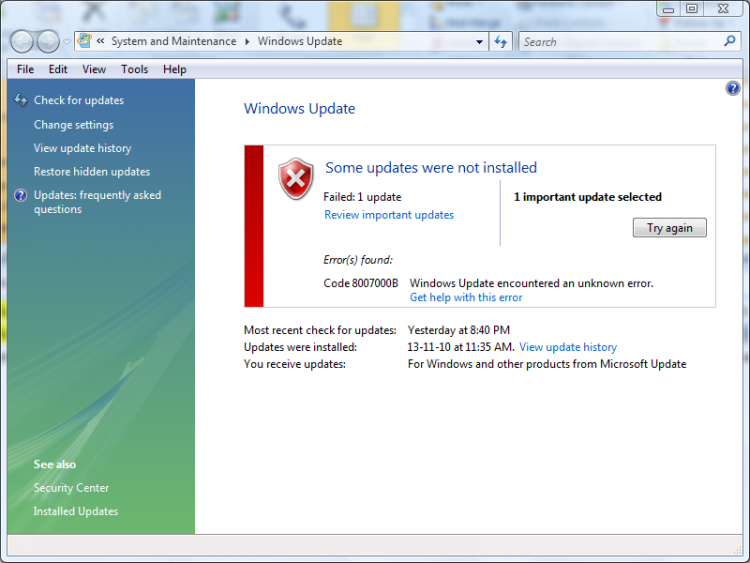Click the Code 8007000B error text
The height and width of the screenshot is (563, 750).
point(361,283)
